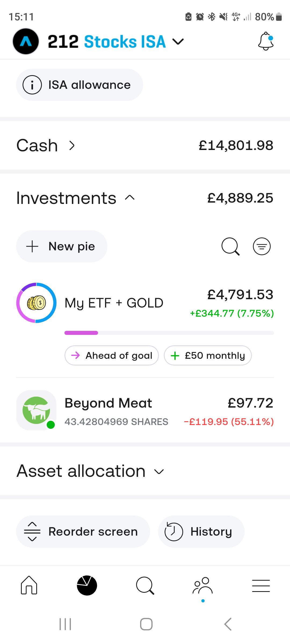
Task: Go to Home tab
Action: point(29,585)
